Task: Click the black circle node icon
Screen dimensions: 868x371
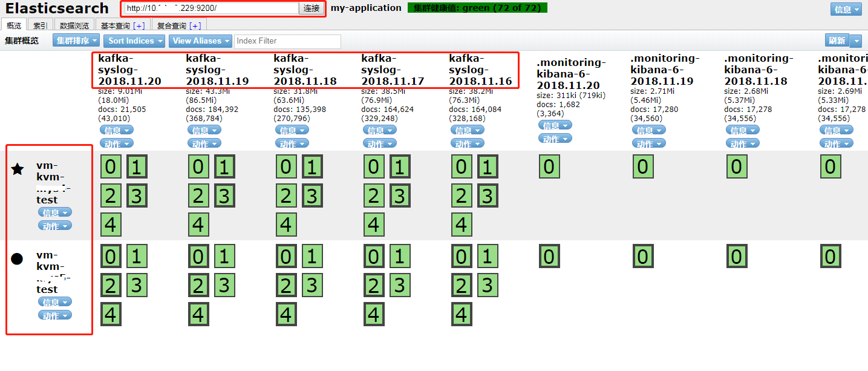Action: (x=17, y=259)
